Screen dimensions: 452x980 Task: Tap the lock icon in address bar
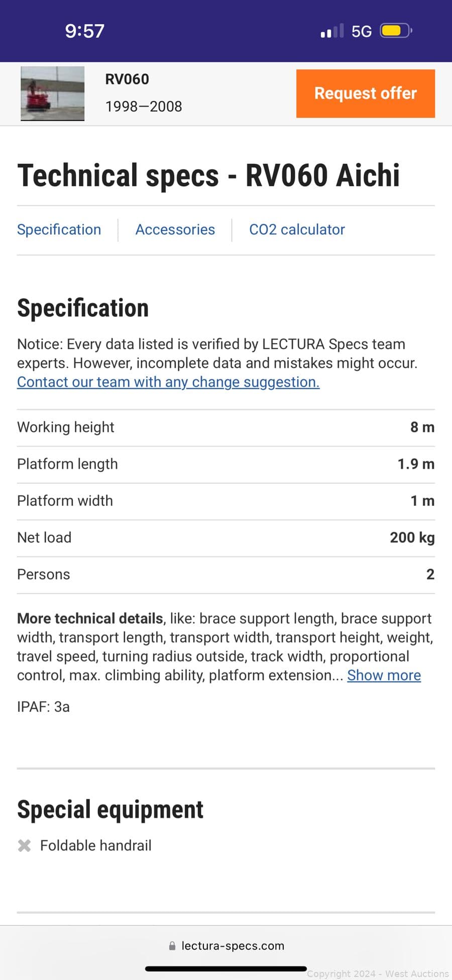[172, 946]
